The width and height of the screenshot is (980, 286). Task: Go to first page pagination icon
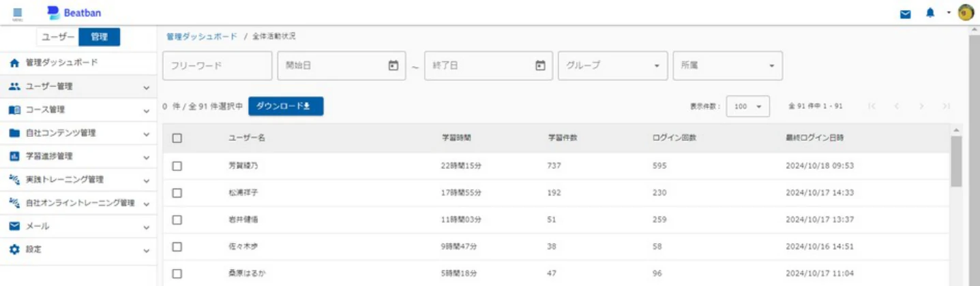pyautogui.click(x=872, y=106)
